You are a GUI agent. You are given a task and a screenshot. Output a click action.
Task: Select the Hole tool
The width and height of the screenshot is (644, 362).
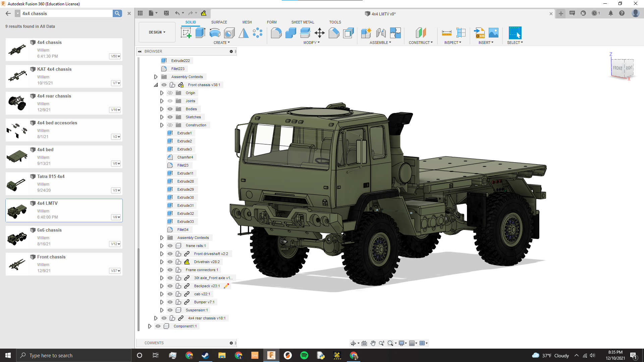point(229,33)
